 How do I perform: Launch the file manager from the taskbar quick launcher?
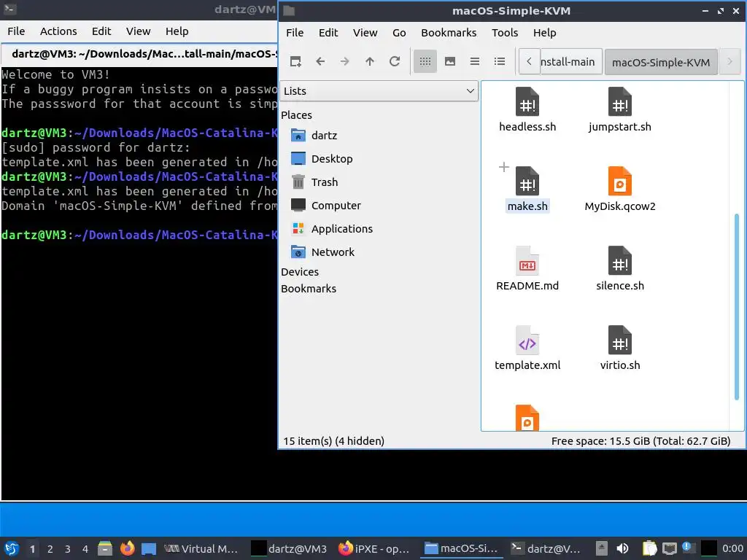pos(105,548)
